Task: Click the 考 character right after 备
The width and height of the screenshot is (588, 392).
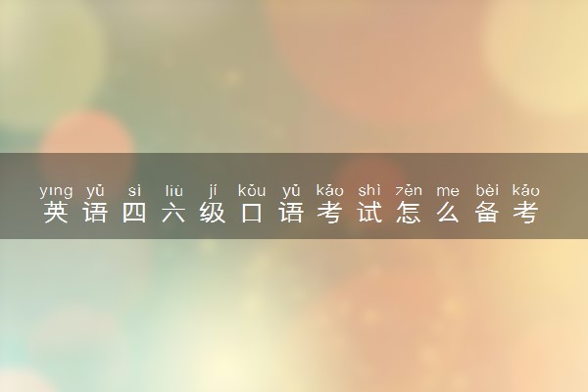Action: point(525,212)
